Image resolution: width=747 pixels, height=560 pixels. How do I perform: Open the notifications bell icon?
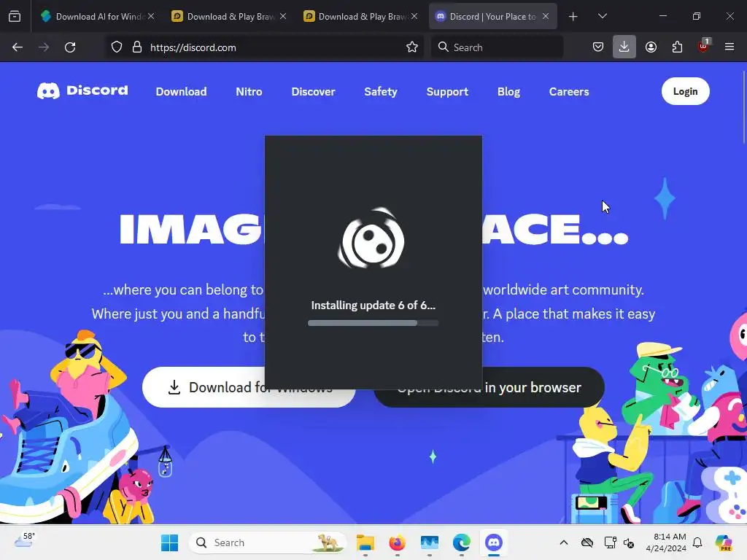tap(697, 542)
